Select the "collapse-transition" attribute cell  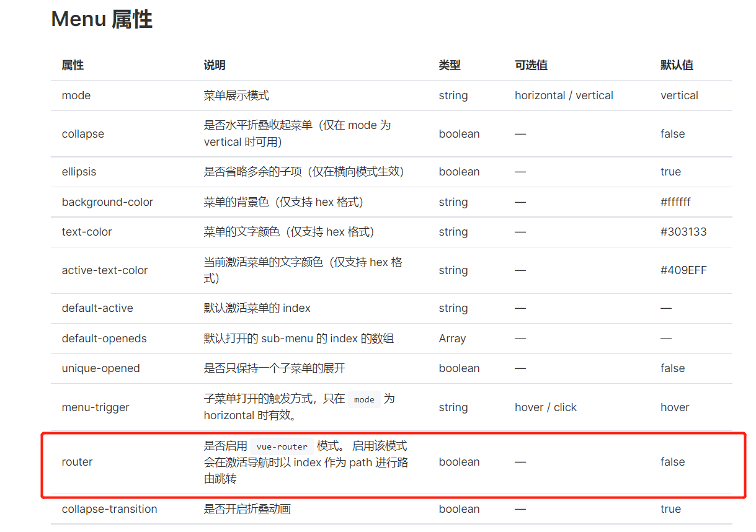pyautogui.click(x=109, y=509)
